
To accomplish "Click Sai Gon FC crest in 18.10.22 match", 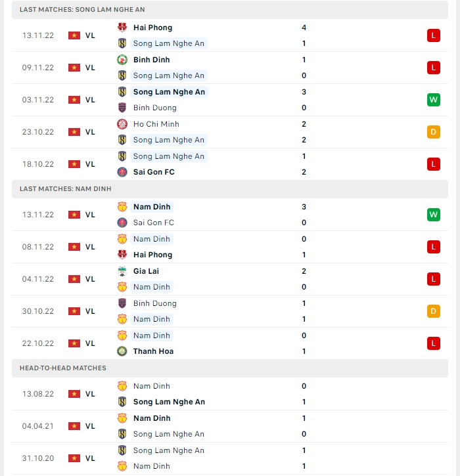I will click(x=122, y=172).
